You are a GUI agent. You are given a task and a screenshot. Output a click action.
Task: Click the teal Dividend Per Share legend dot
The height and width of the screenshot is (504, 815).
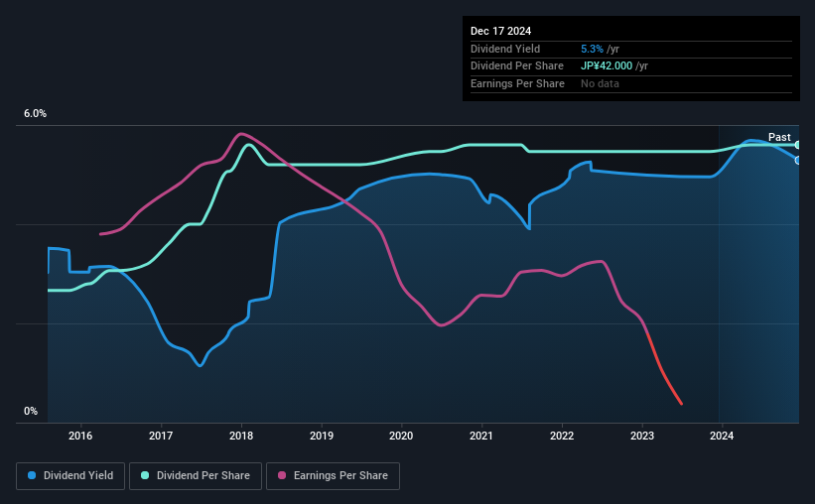145,476
